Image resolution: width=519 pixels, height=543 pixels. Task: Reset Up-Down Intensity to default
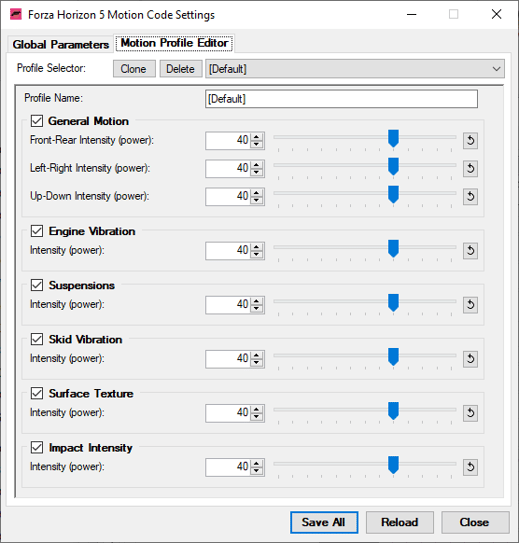(470, 197)
